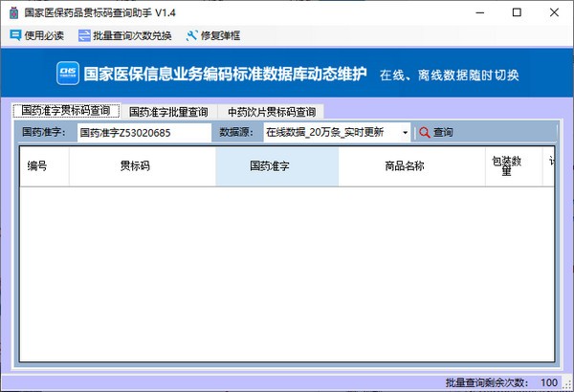Click the 数据源: label
This screenshot has width=574, height=392.
tap(236, 132)
